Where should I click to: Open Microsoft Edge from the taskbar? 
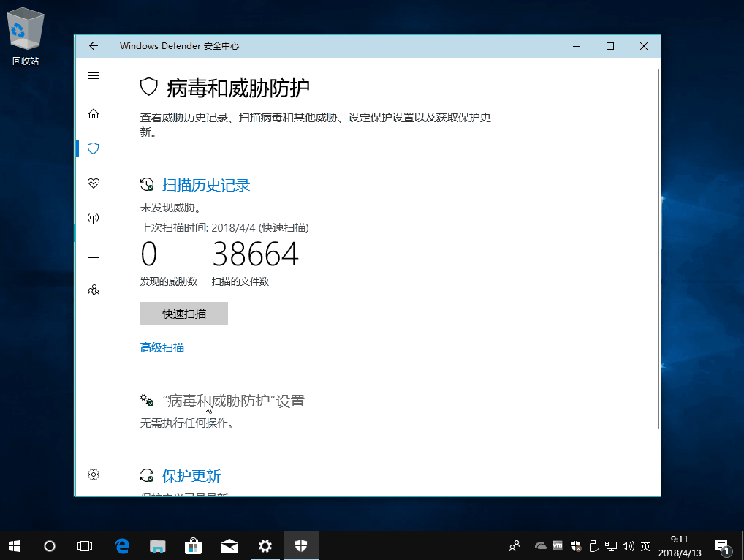pos(122,545)
